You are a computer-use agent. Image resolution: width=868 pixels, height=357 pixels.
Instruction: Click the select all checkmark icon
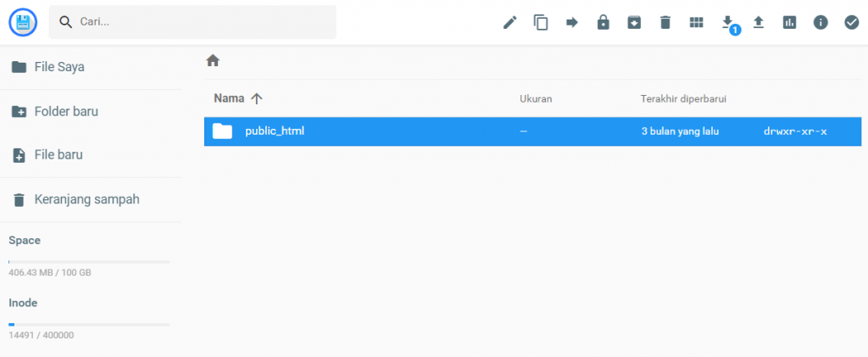pos(851,23)
